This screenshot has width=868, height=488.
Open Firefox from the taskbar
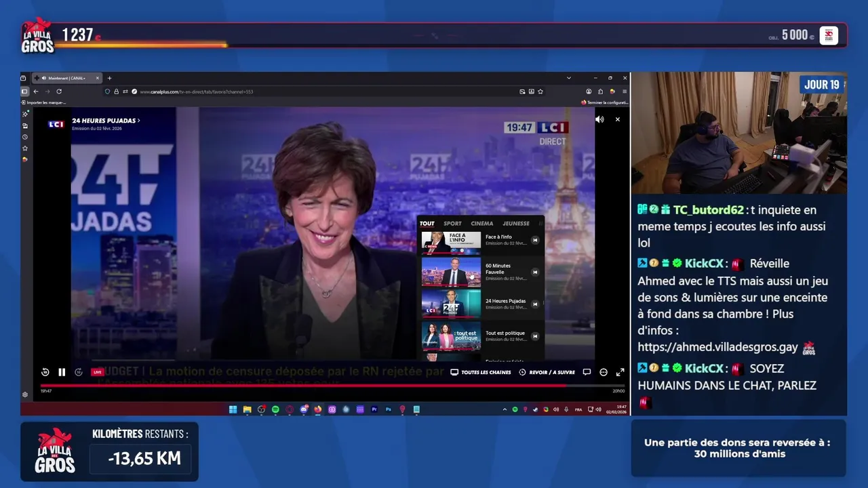tap(317, 409)
